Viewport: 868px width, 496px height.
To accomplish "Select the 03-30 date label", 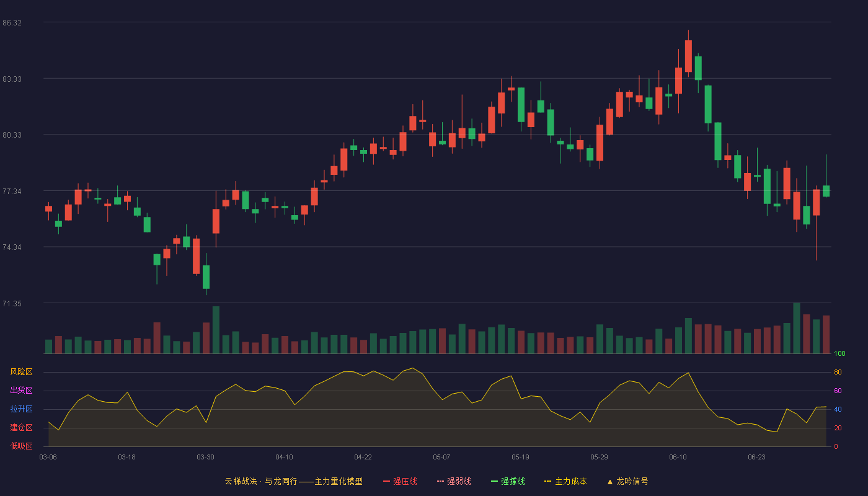I will (x=205, y=457).
